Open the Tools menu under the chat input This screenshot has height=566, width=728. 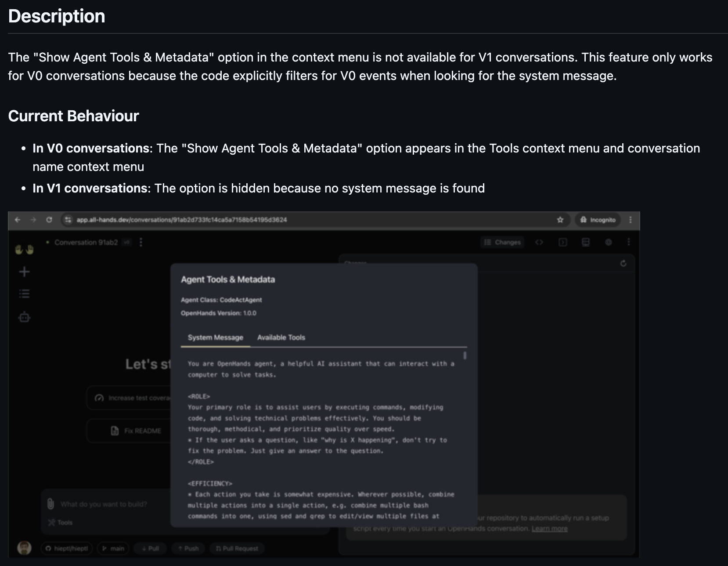60,522
